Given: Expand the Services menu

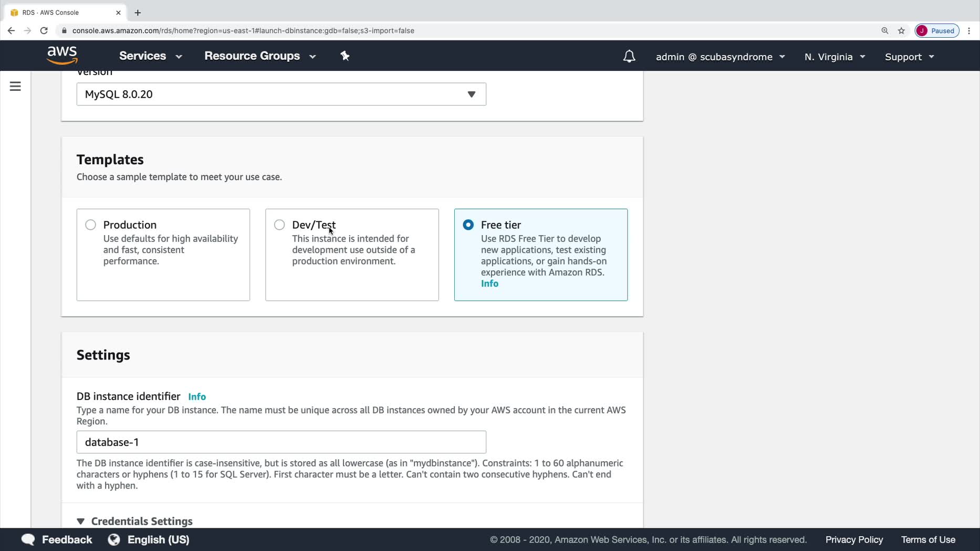Looking at the screenshot, I should click(x=151, y=56).
